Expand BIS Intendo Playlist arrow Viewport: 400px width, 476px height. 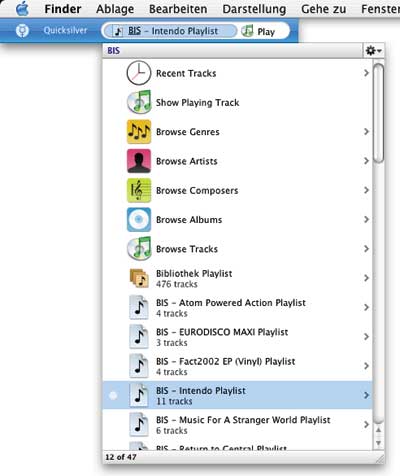tap(366, 395)
